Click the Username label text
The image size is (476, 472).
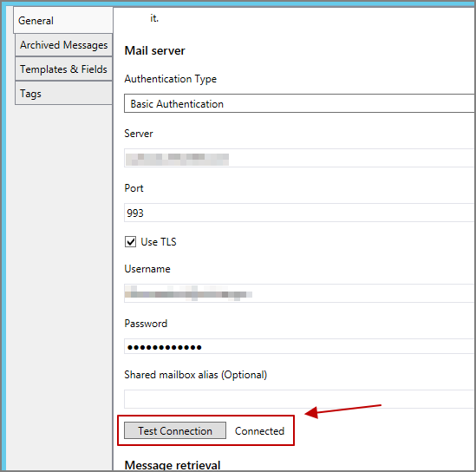click(147, 269)
